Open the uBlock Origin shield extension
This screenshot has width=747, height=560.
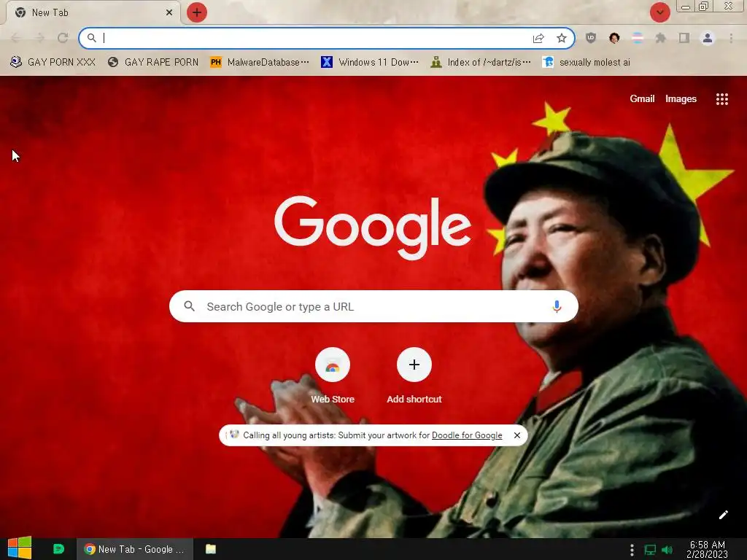pyautogui.click(x=591, y=38)
